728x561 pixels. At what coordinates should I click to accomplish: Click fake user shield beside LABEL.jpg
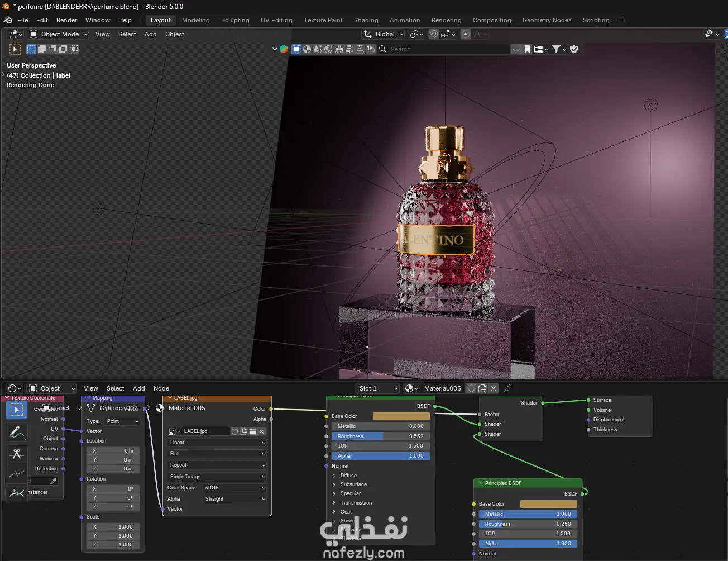point(235,431)
